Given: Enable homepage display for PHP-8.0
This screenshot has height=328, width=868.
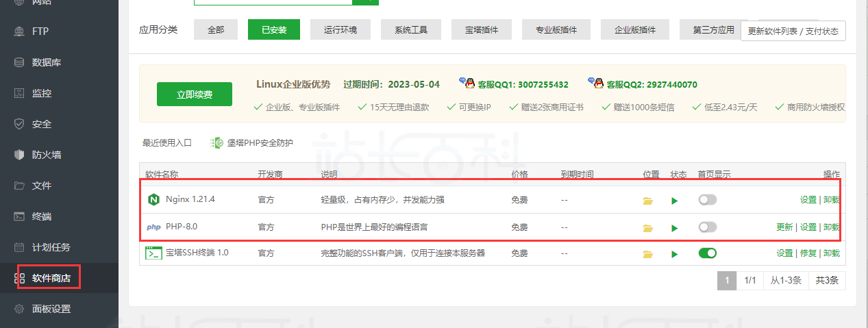Looking at the screenshot, I should coord(707,227).
